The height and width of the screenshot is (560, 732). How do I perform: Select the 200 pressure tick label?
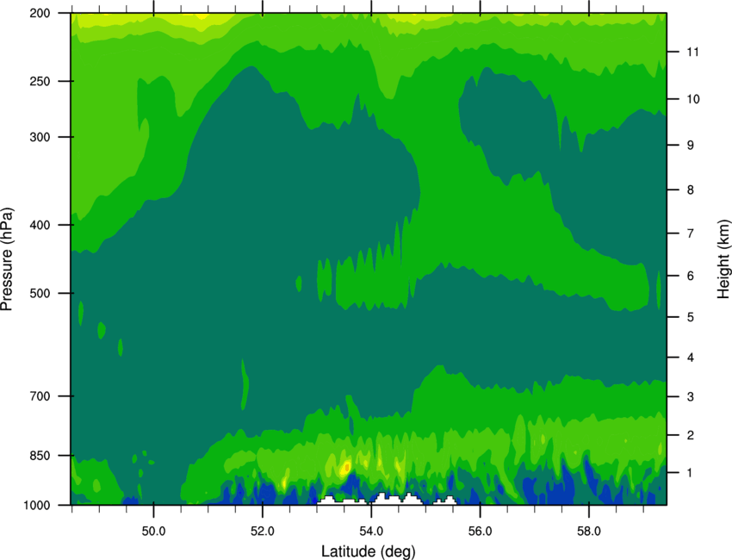tap(40, 13)
